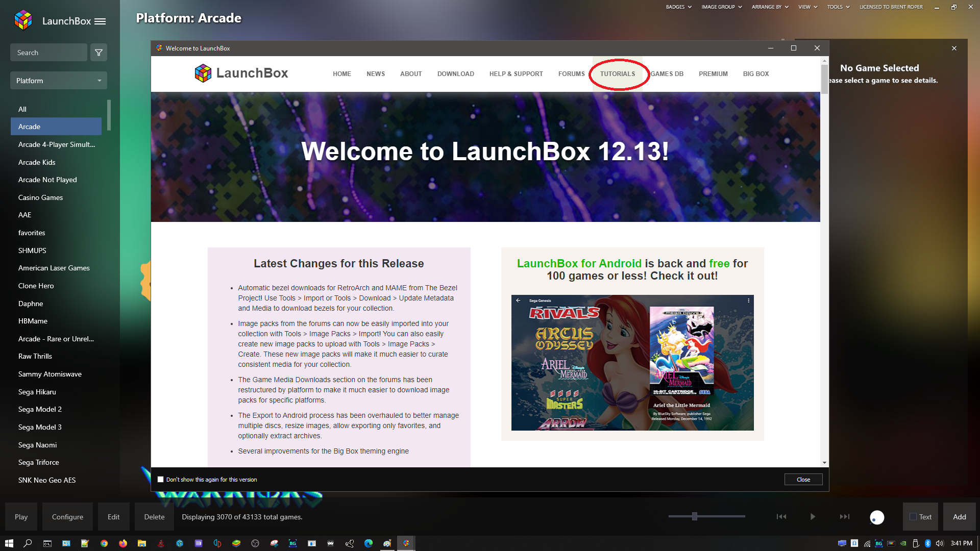Open the Badges dropdown menu

[678, 7]
